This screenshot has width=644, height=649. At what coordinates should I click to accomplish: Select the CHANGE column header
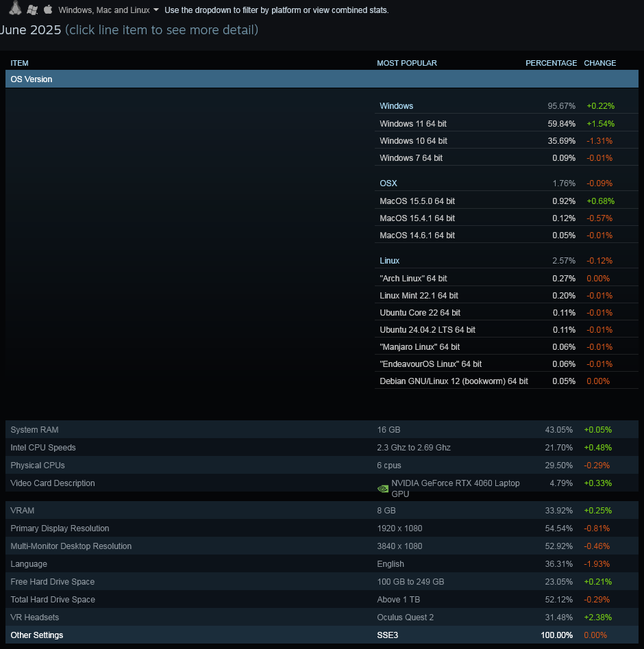(x=599, y=63)
